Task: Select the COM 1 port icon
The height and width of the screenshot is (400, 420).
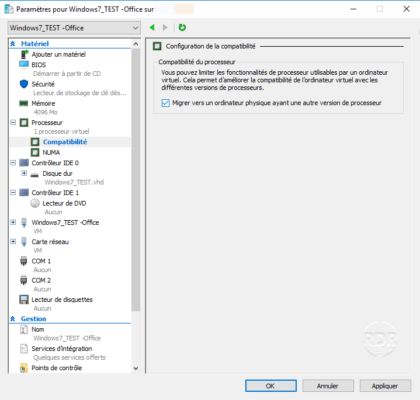Action: [x=24, y=261]
